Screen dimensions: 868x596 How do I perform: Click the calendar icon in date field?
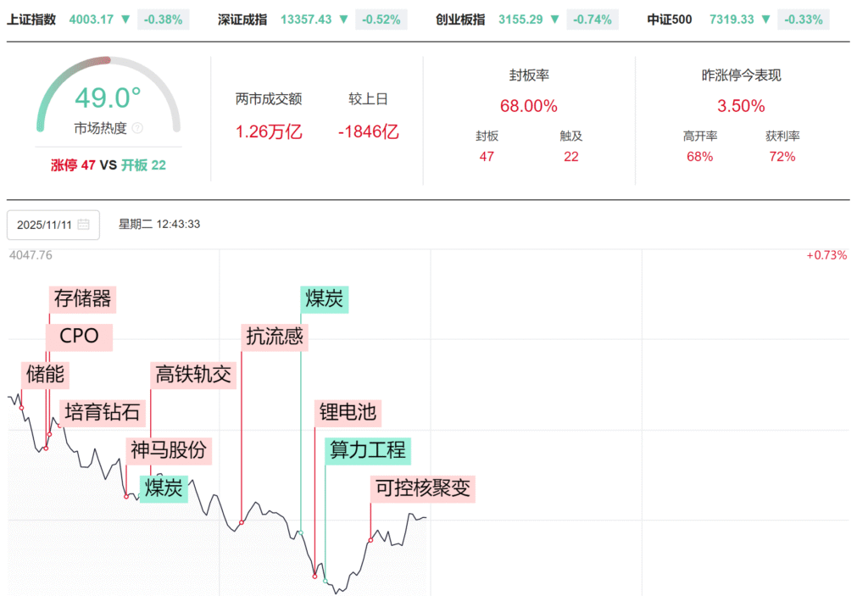[83, 225]
